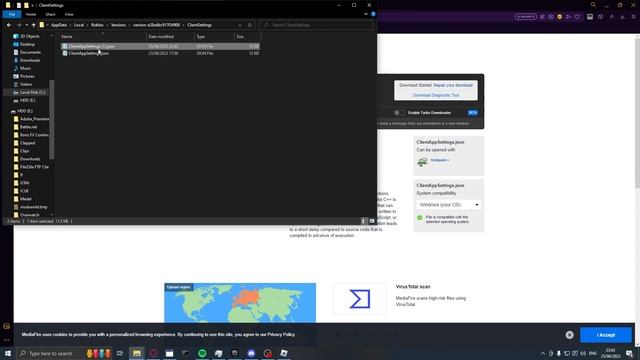
Task: Open recent locations dropdown in Explorer
Action: pyautogui.click(x=27, y=25)
